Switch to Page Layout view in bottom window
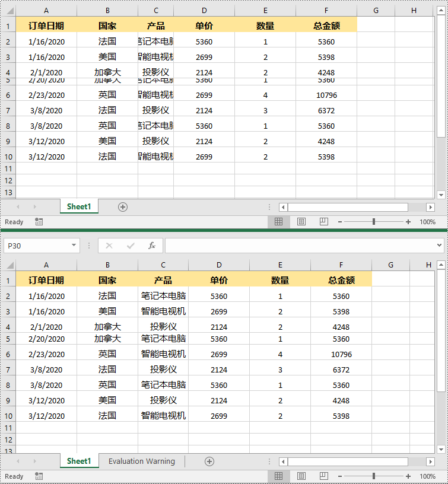 pos(301,476)
